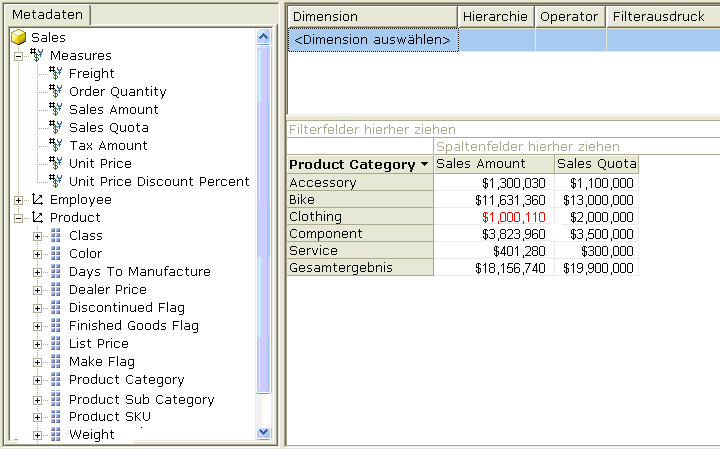Click the Product dimension icon
This screenshot has height=449, width=720.
(x=38, y=217)
